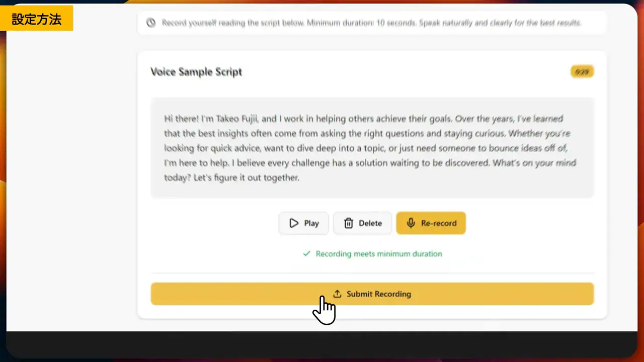Image resolution: width=644 pixels, height=362 pixels.
Task: Click the play triangle icon
Action: (x=294, y=223)
